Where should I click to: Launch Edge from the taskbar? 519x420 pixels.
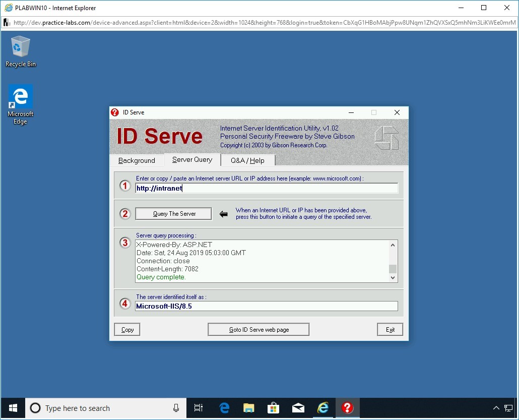click(224, 408)
